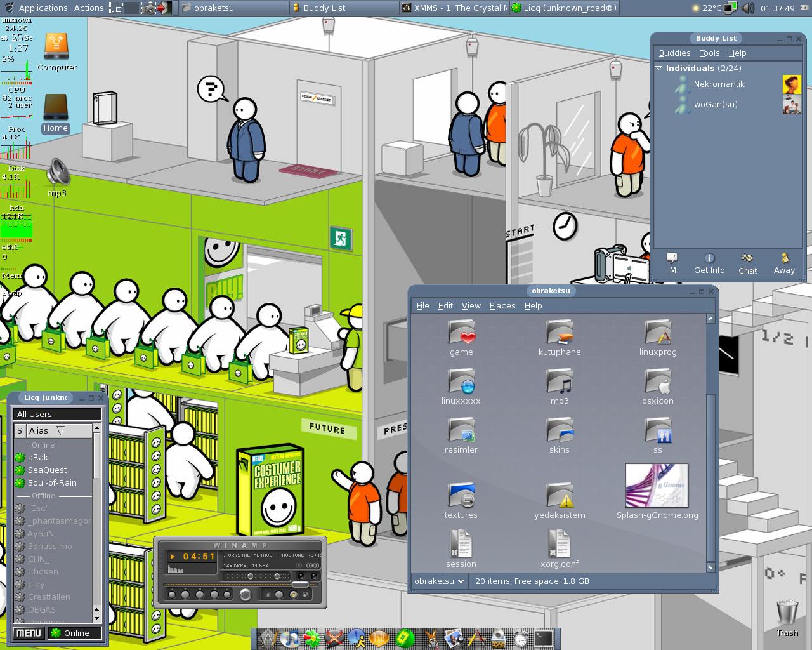Screen dimensions: 812x650
Task: Open the Online status selector in Licq
Action: click(x=74, y=633)
